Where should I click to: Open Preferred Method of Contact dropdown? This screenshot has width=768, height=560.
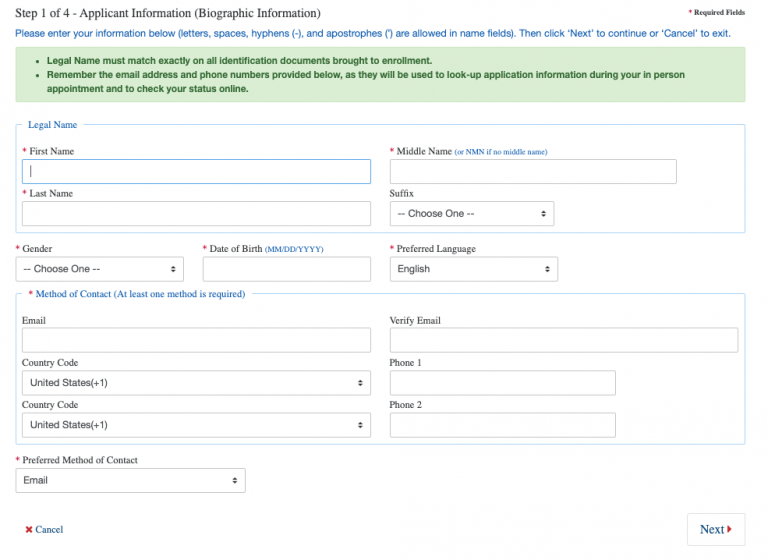tap(130, 481)
